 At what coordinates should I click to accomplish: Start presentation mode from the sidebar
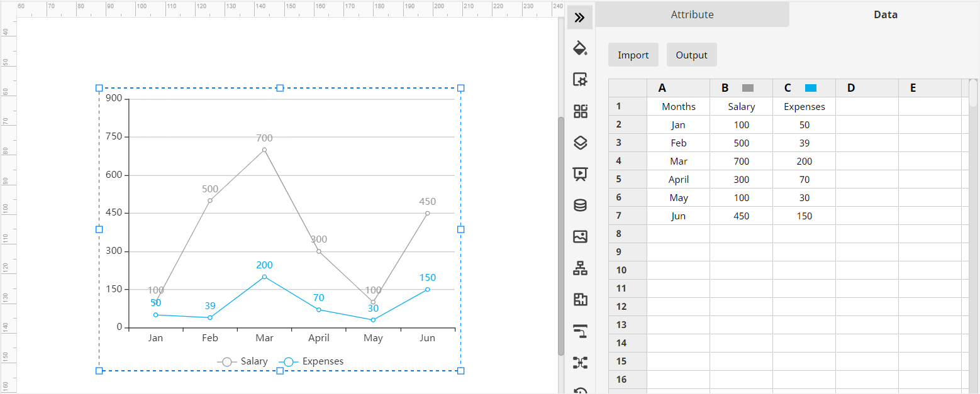579,174
